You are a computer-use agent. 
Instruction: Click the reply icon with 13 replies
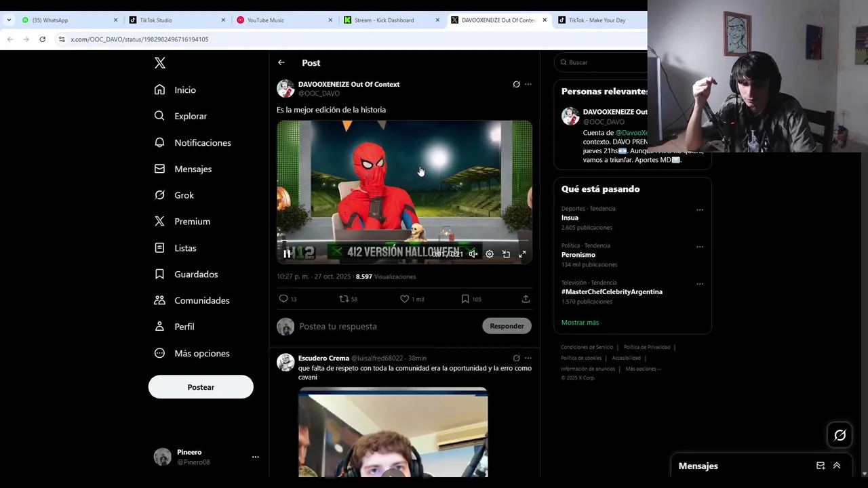[x=283, y=299]
